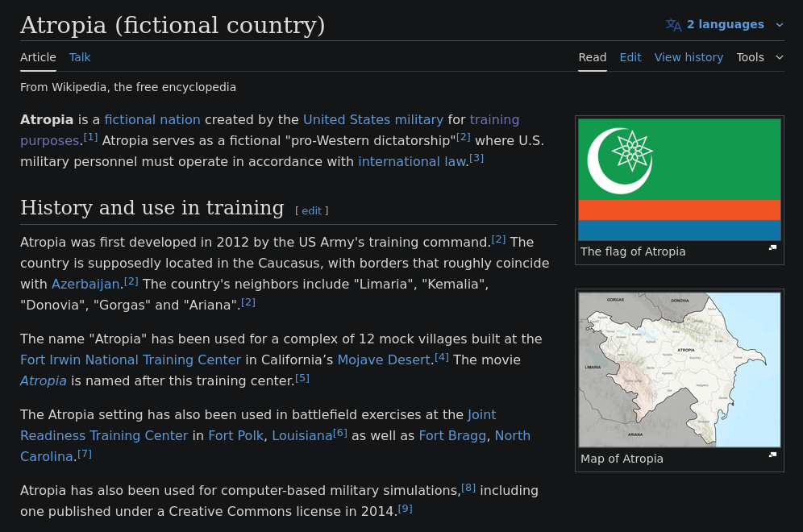Open the Atropia flag thumbnail
This screenshot has height=532, width=803.
pos(679,180)
